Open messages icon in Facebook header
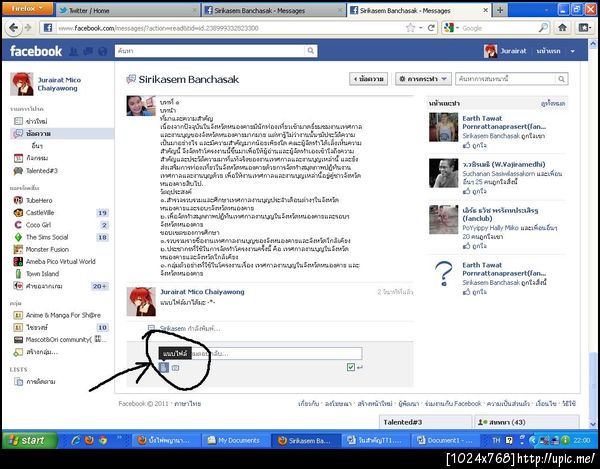 [x=88, y=51]
